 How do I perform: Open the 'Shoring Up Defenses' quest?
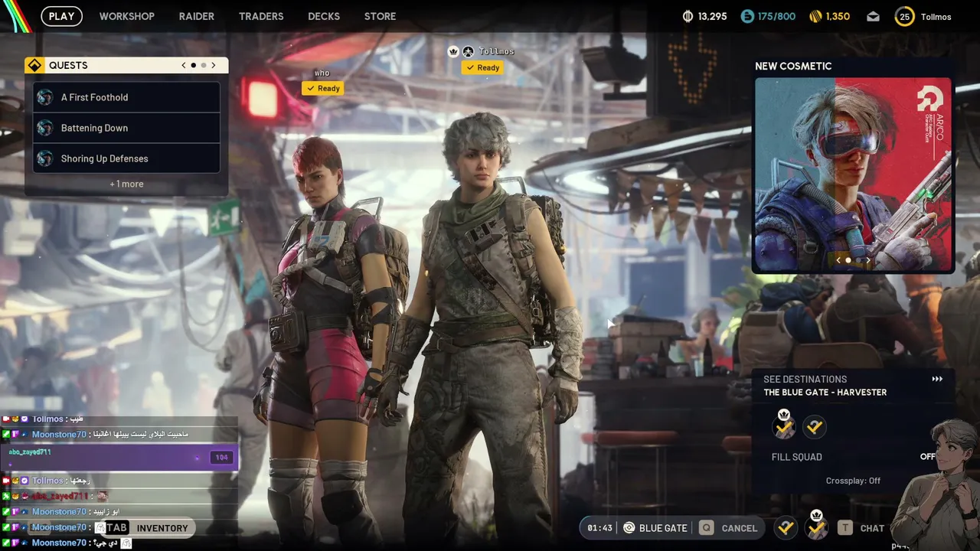[x=126, y=158]
